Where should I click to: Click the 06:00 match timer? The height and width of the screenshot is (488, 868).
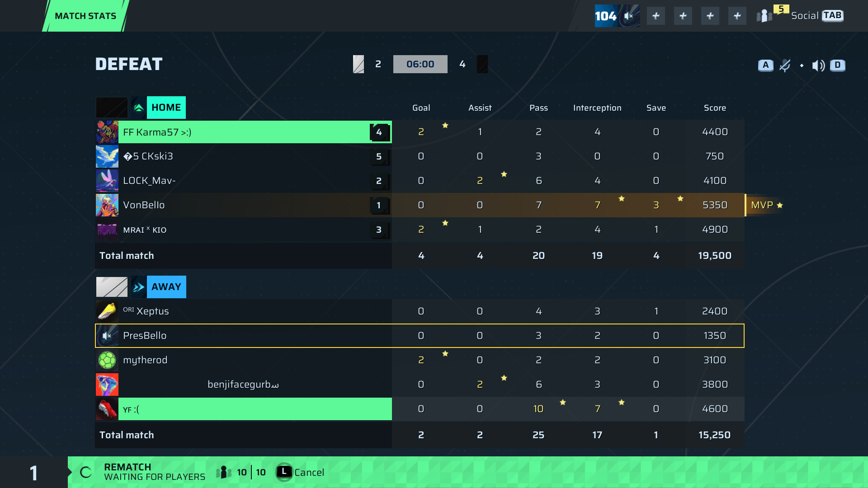[x=420, y=64]
